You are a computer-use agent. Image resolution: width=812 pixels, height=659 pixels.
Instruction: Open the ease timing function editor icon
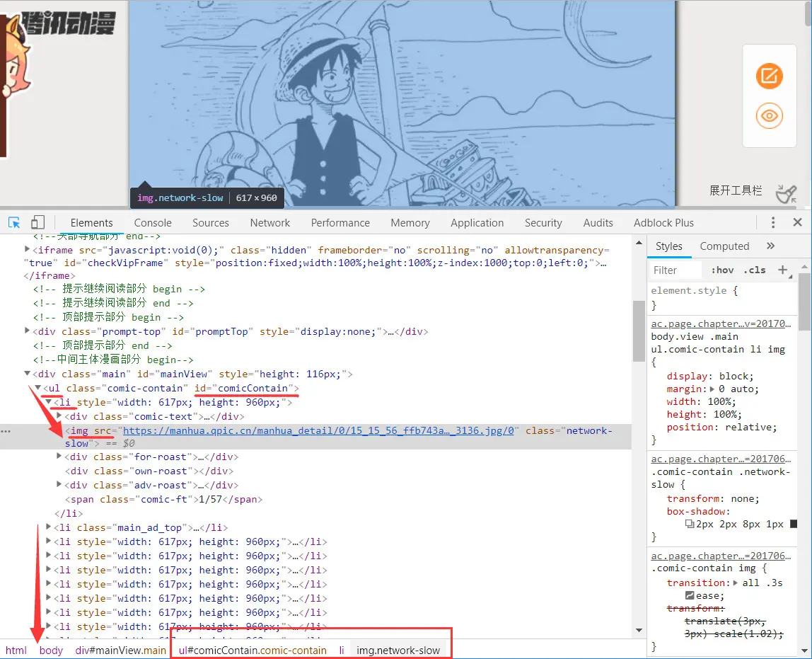point(690,596)
